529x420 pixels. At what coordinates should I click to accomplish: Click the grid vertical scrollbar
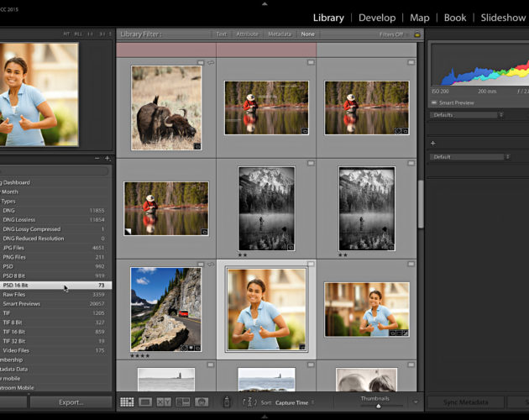[421, 204]
